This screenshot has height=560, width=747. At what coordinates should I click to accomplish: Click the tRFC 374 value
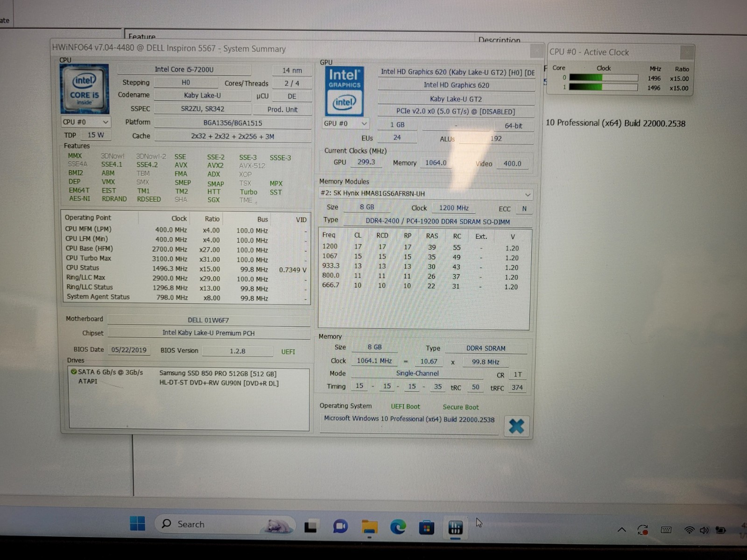click(x=517, y=387)
